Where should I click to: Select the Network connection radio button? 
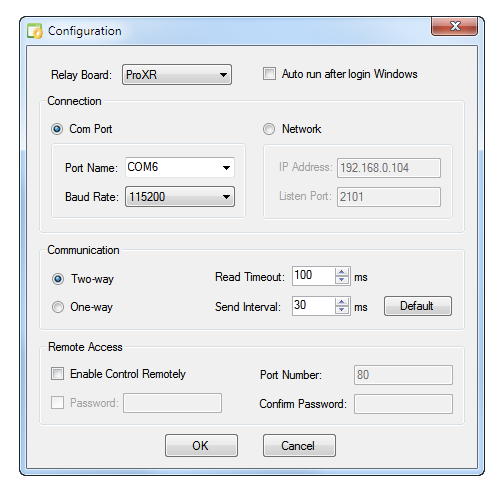click(x=269, y=129)
